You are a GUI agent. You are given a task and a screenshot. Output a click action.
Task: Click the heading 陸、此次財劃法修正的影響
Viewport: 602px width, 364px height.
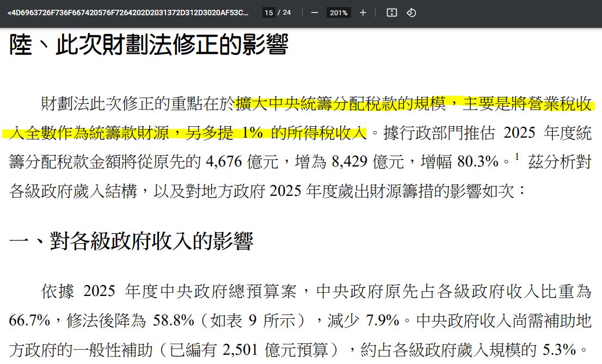pos(148,45)
